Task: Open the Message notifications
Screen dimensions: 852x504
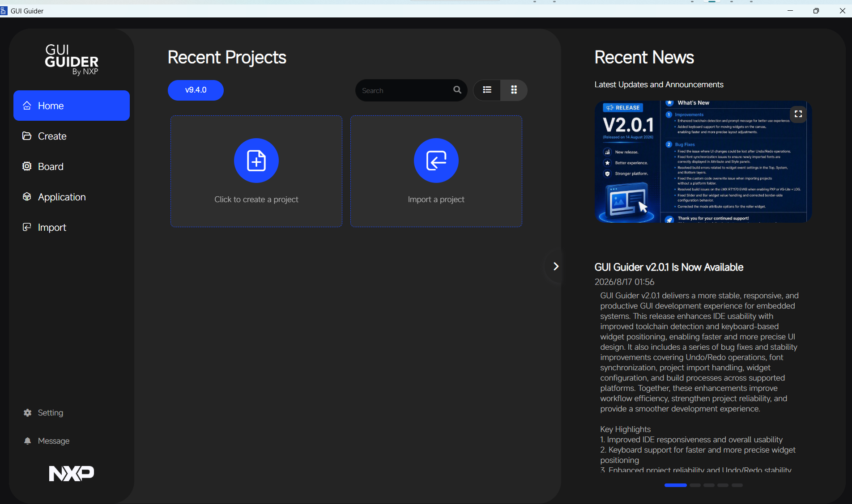Action: tap(47, 441)
